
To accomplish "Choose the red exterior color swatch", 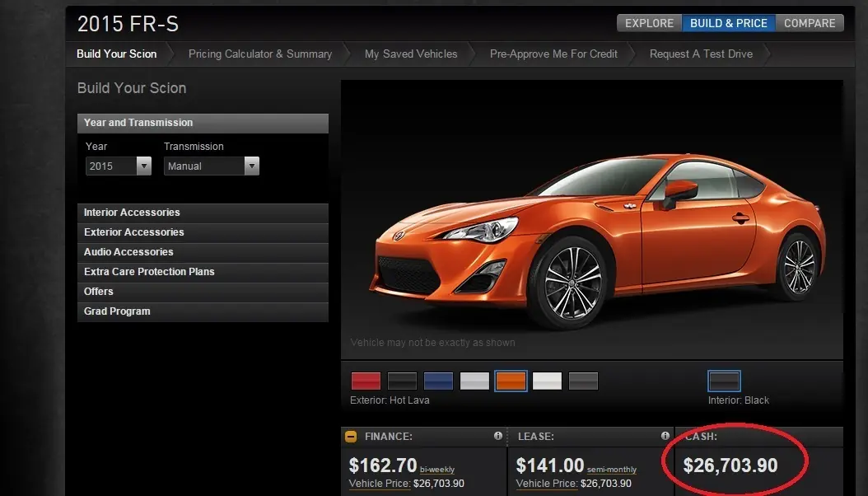I will tap(366, 381).
